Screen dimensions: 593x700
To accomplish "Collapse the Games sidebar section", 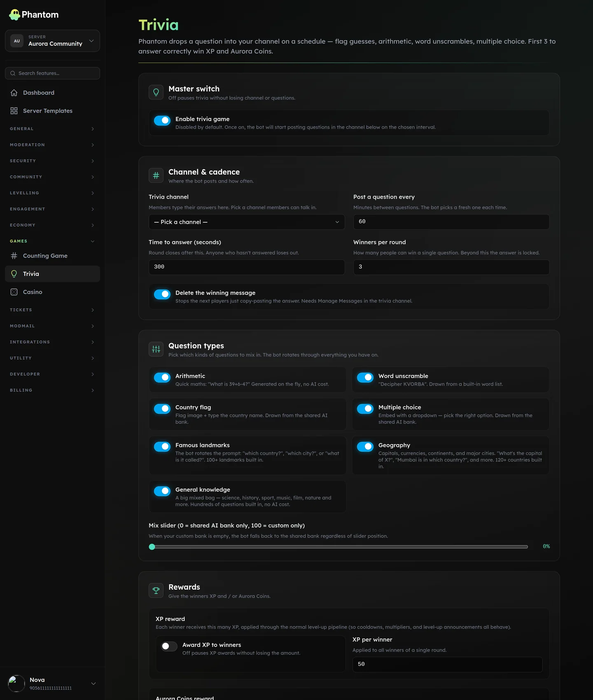I will point(52,241).
